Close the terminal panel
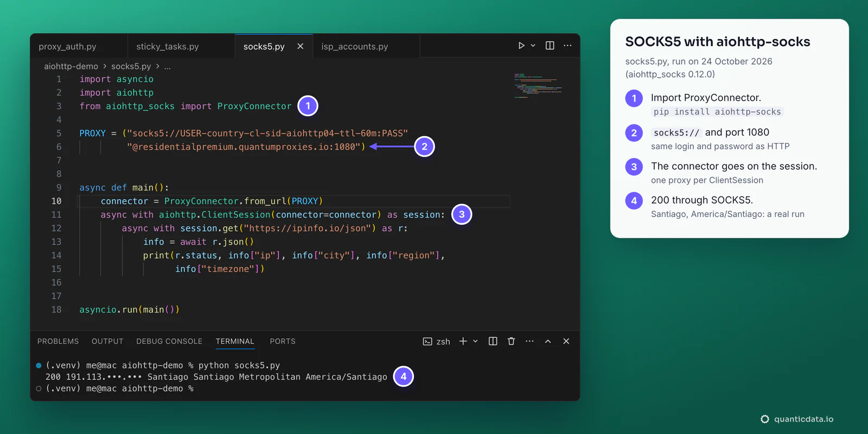Screen dimensions: 868x434 click(566, 341)
